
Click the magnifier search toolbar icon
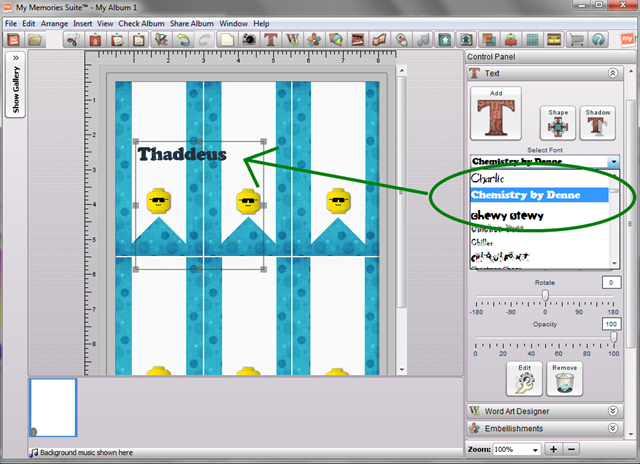[401, 40]
